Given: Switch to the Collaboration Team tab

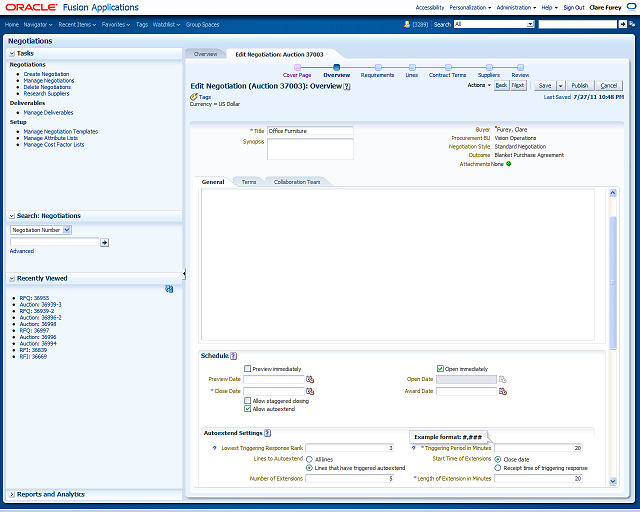Looking at the screenshot, I should click(x=297, y=182).
